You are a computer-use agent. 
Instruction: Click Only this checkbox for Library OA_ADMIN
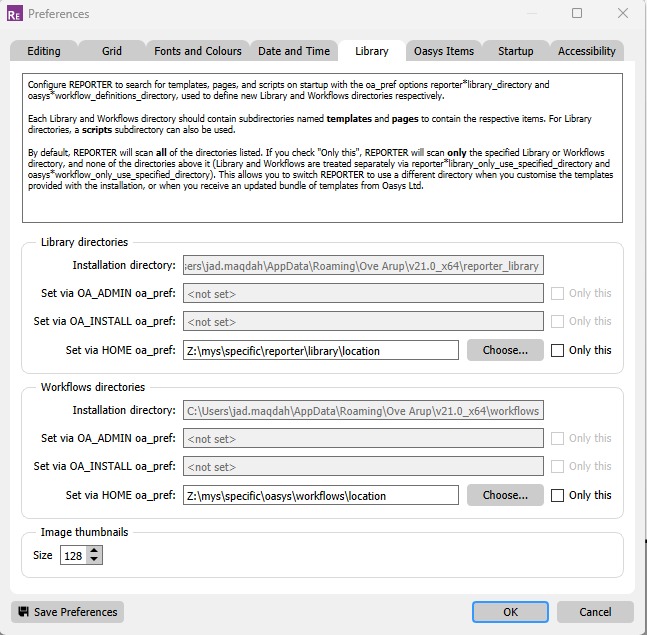pos(557,293)
